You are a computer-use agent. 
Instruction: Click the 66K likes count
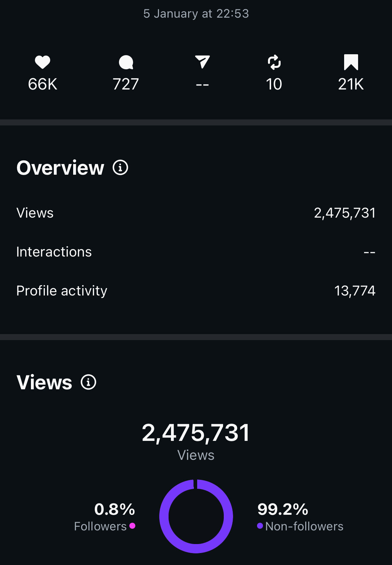coord(43,84)
